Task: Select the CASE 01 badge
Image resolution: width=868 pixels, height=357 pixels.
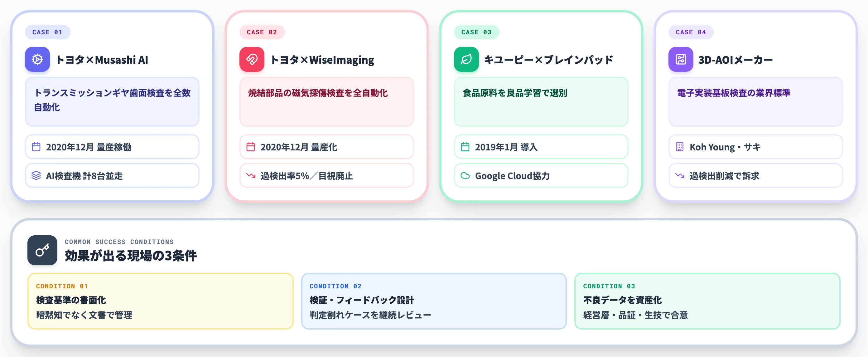Action: (x=47, y=32)
